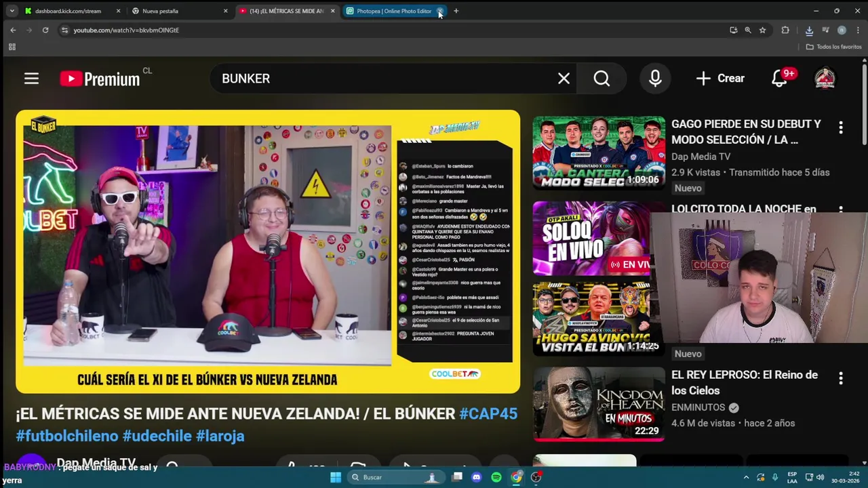The height and width of the screenshot is (488, 868).
Task: Open the YouTube account avatar menu
Action: (825, 79)
